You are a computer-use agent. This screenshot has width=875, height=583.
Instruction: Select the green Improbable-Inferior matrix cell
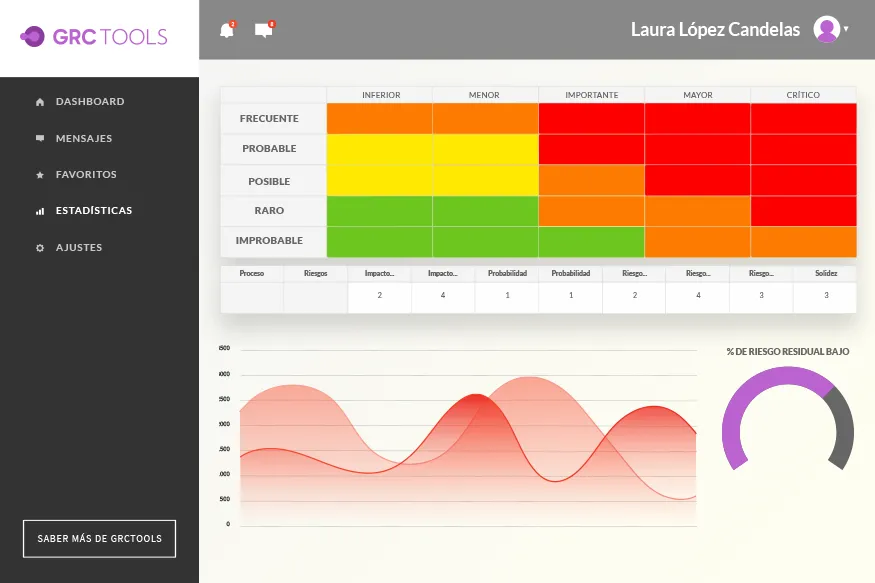(379, 242)
